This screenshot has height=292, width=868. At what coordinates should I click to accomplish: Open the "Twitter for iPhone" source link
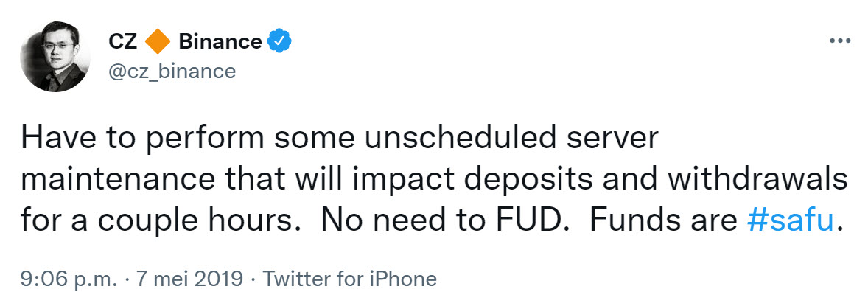(349, 277)
